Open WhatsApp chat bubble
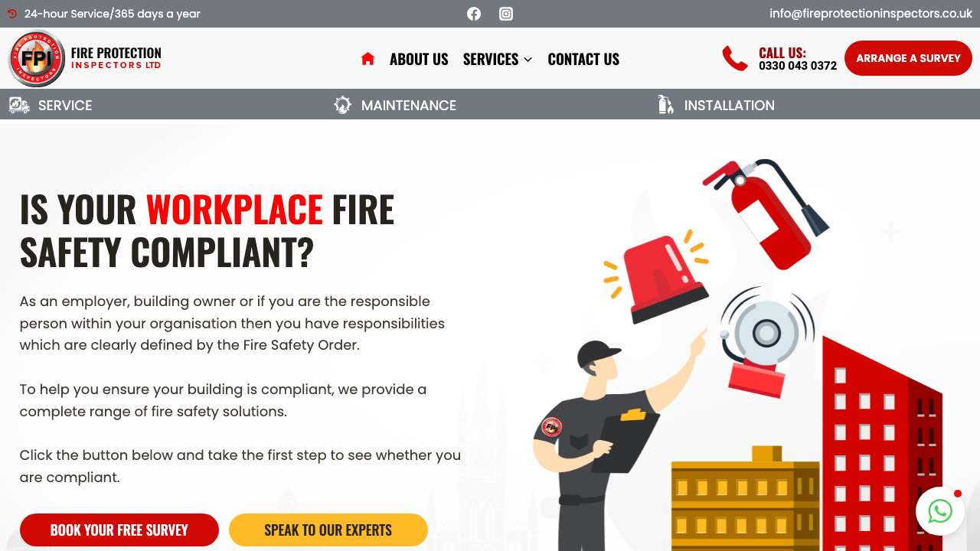The image size is (980, 551). point(940,511)
